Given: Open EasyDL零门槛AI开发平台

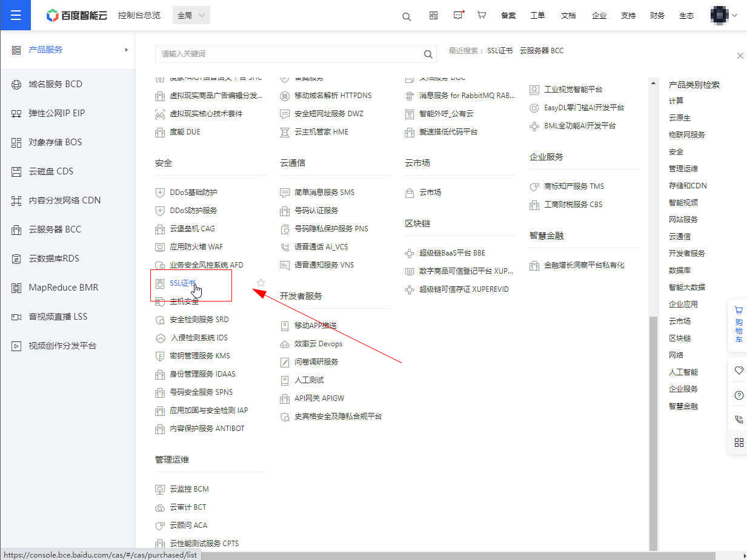Looking at the screenshot, I should (584, 108).
